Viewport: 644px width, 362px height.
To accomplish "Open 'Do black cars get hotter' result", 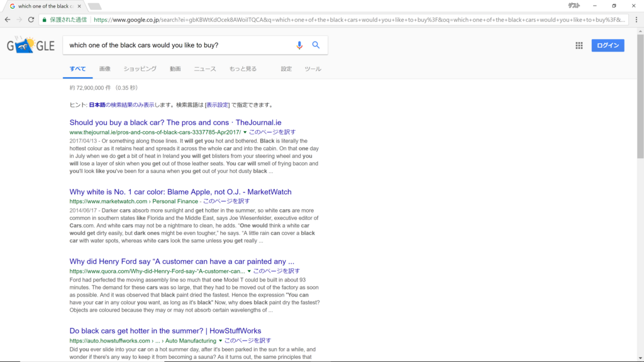I will (165, 331).
